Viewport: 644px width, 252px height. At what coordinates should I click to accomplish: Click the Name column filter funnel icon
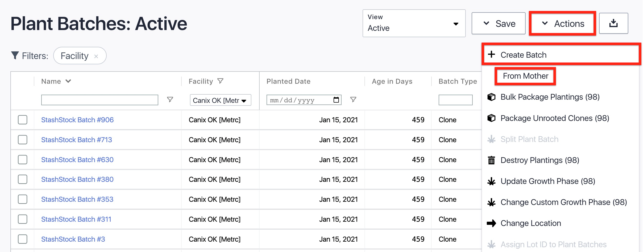[170, 100]
